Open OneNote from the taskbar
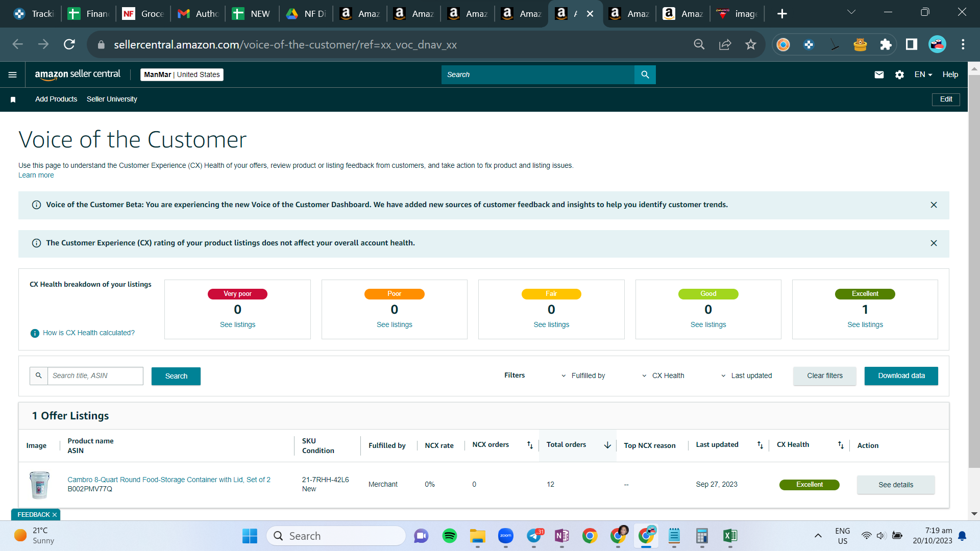This screenshot has height=551, width=980. click(561, 536)
